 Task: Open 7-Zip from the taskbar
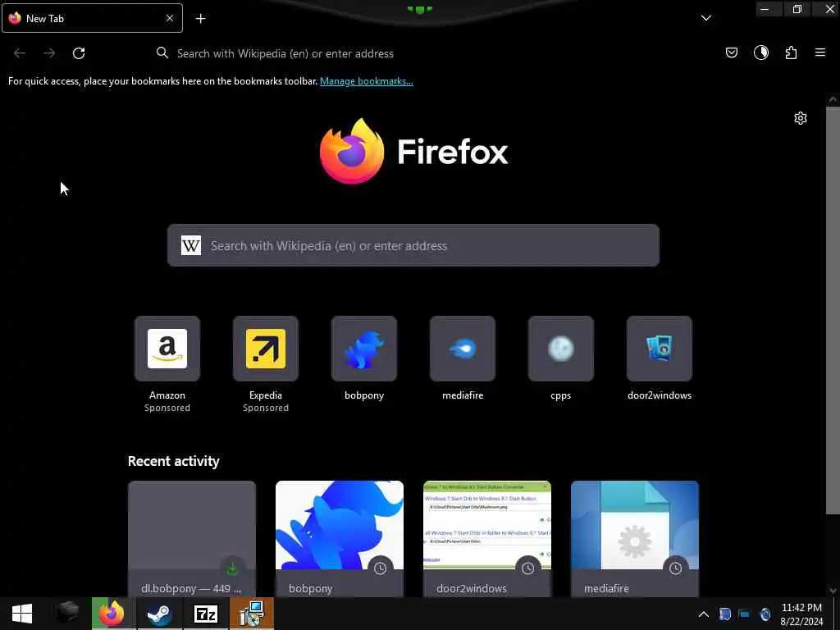[206, 614]
